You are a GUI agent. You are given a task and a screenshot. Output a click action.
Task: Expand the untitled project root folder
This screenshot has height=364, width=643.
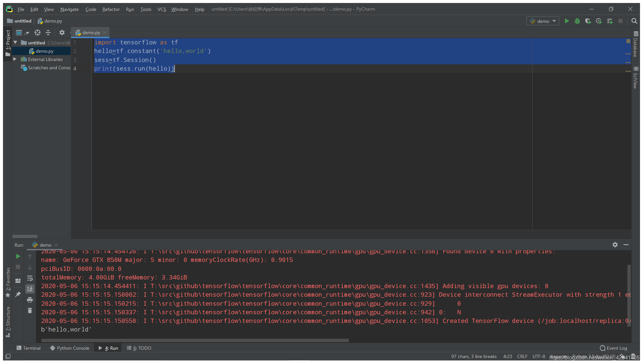tap(15, 42)
